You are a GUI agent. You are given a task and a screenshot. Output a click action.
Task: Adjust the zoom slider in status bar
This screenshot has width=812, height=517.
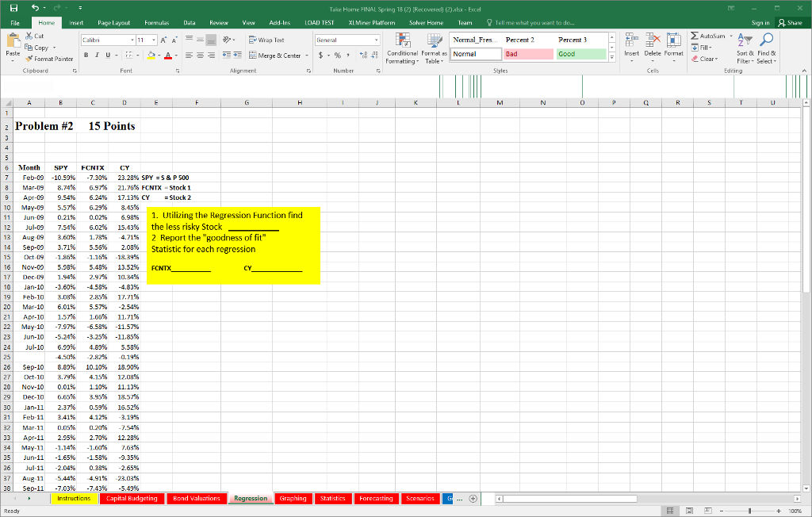click(x=750, y=511)
